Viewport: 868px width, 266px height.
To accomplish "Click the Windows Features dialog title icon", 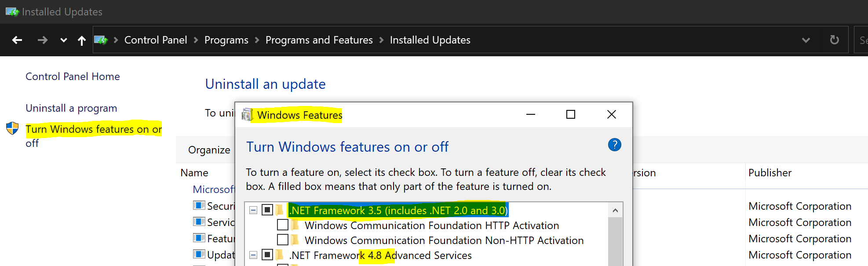I will coord(248,115).
